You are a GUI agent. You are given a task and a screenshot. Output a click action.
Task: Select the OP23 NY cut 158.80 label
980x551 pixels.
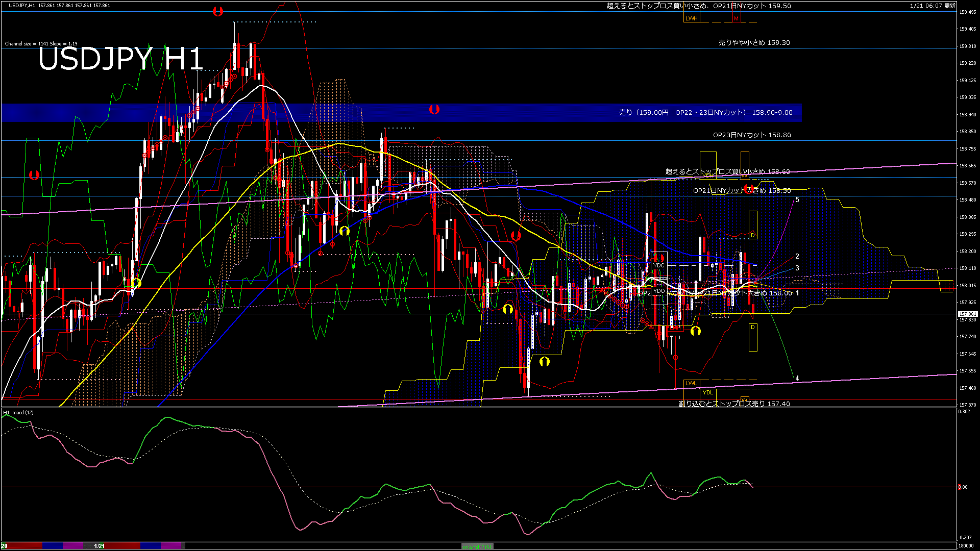coord(752,135)
